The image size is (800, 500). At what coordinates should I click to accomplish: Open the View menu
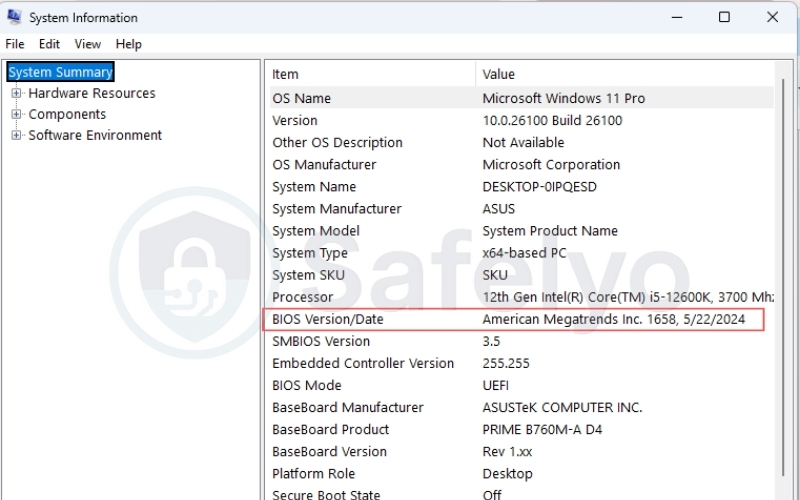pos(88,44)
